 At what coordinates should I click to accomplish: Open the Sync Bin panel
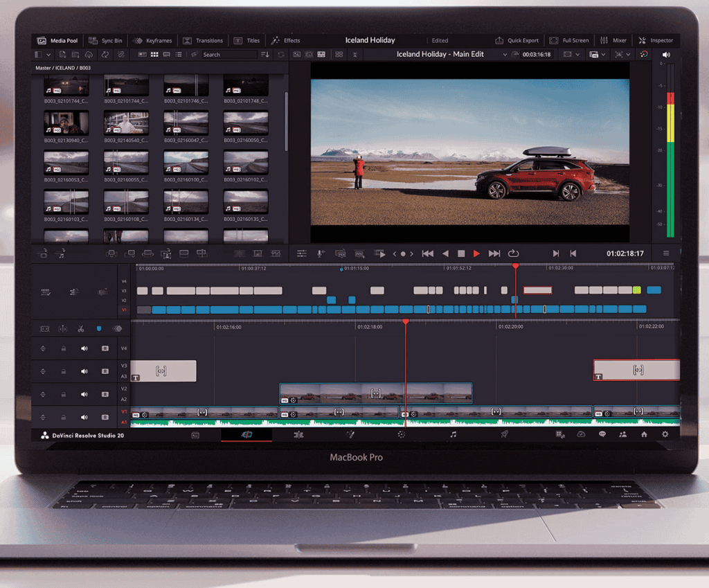[x=106, y=41]
